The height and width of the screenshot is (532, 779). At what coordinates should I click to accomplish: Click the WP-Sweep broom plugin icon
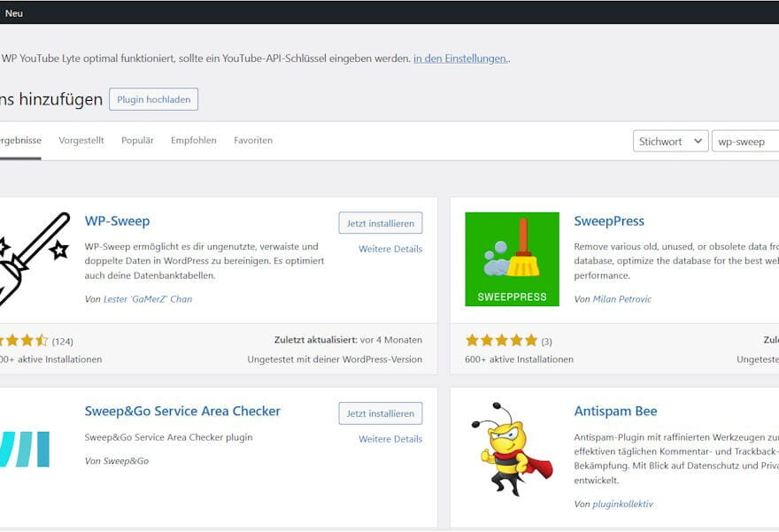point(35,258)
